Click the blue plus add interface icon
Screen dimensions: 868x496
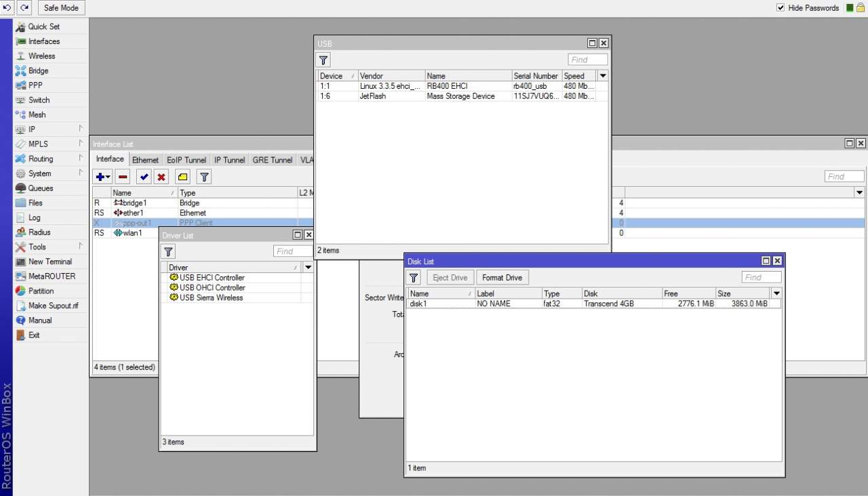tap(102, 177)
